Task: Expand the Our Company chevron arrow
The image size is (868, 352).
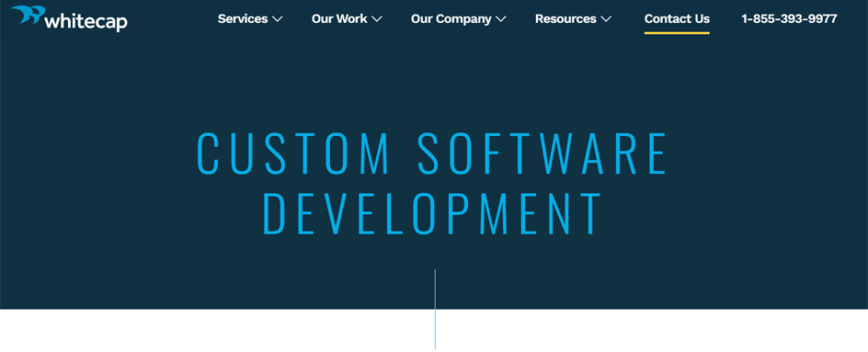Action: [x=501, y=19]
